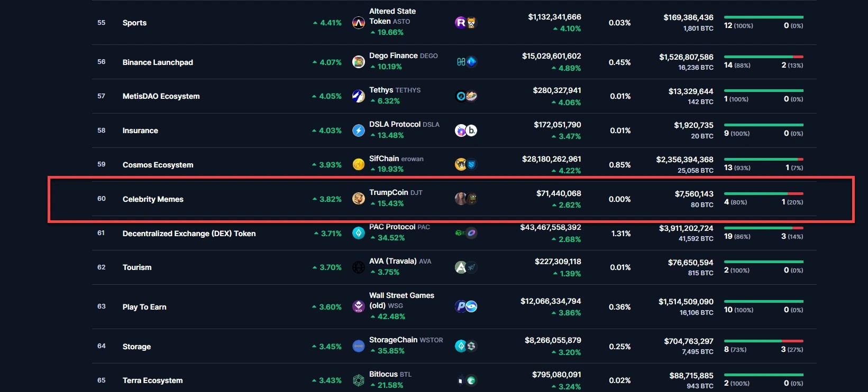The height and width of the screenshot is (392, 868).
Task: Click the Altered State Token coin icon
Action: [x=359, y=23]
